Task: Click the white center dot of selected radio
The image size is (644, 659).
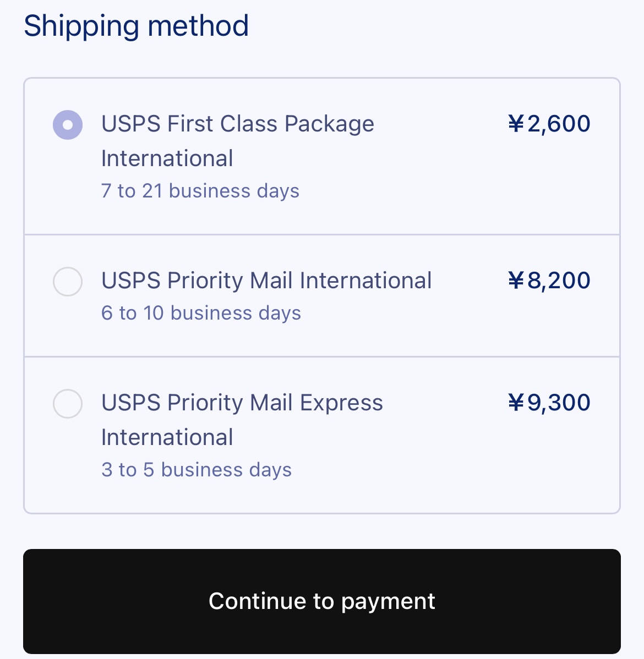Action: tap(68, 125)
